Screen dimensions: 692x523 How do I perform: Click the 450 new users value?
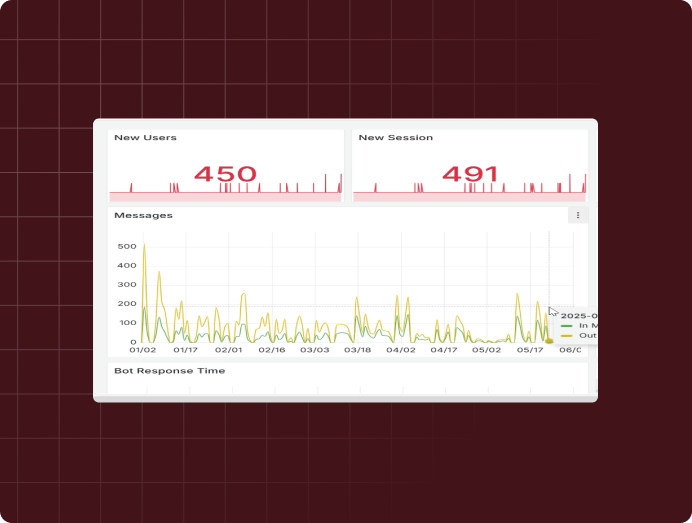pos(225,174)
